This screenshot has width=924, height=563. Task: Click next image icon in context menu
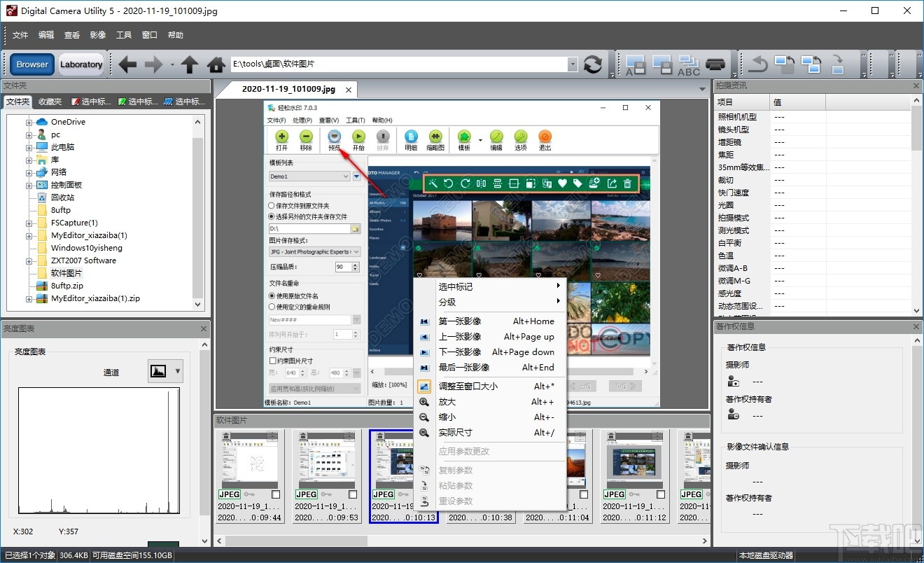pos(424,352)
